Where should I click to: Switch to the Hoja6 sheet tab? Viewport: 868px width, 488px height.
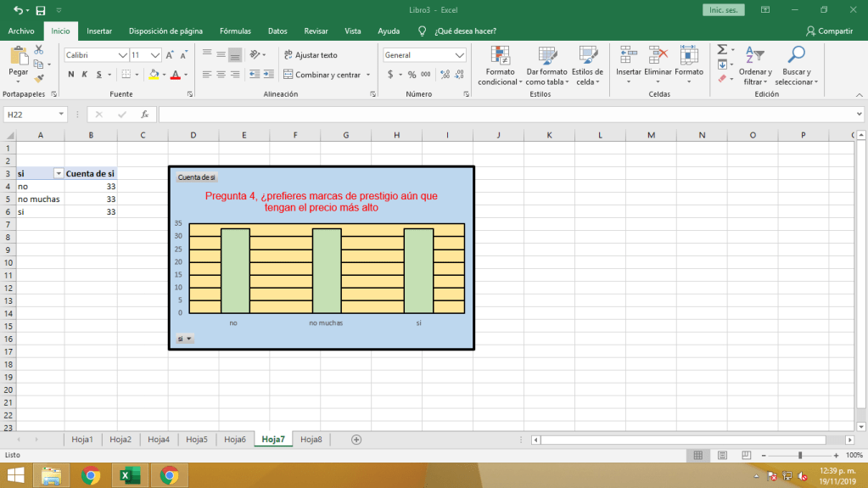coord(234,440)
